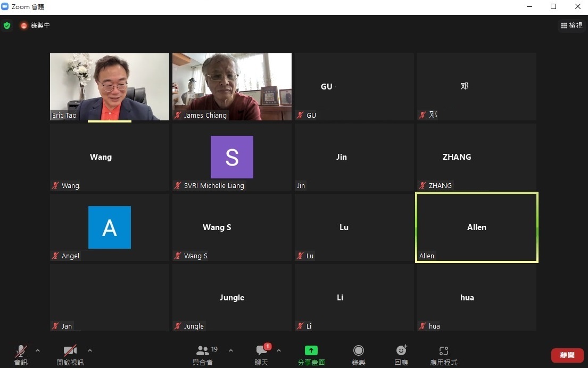Open reactions emoji menu
Viewport: 588px width, 368px height.
401,350
